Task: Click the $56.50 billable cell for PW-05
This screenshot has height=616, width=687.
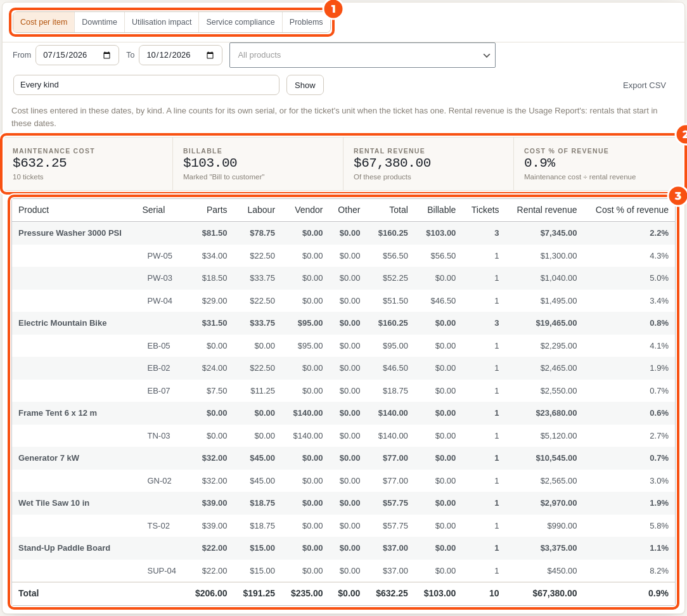Action: click(x=443, y=256)
